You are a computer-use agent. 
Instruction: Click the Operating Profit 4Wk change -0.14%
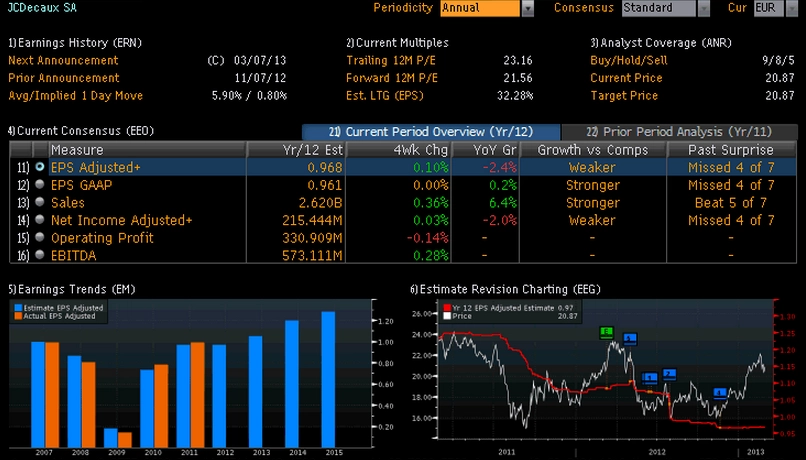point(427,238)
